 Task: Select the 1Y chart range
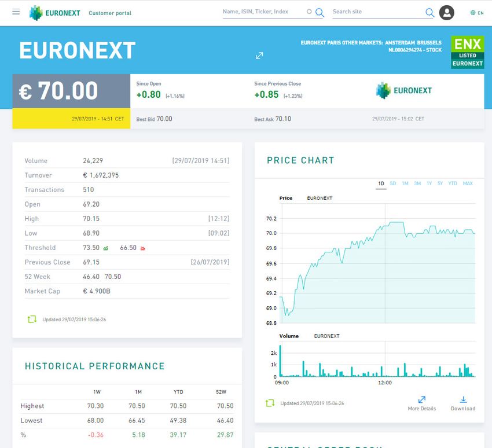[429, 183]
